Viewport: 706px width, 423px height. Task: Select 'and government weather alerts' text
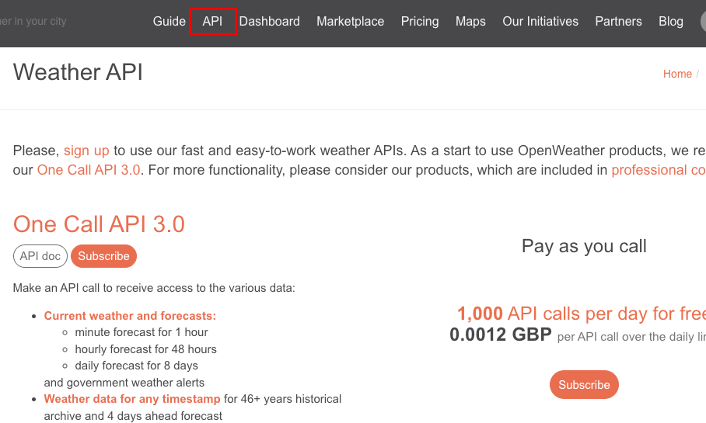[124, 383]
